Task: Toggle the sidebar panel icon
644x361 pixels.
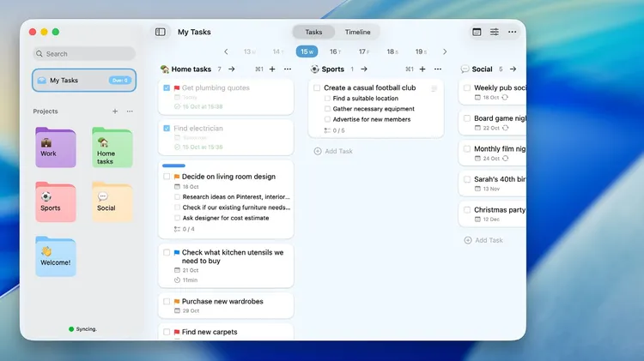Action: pos(161,32)
